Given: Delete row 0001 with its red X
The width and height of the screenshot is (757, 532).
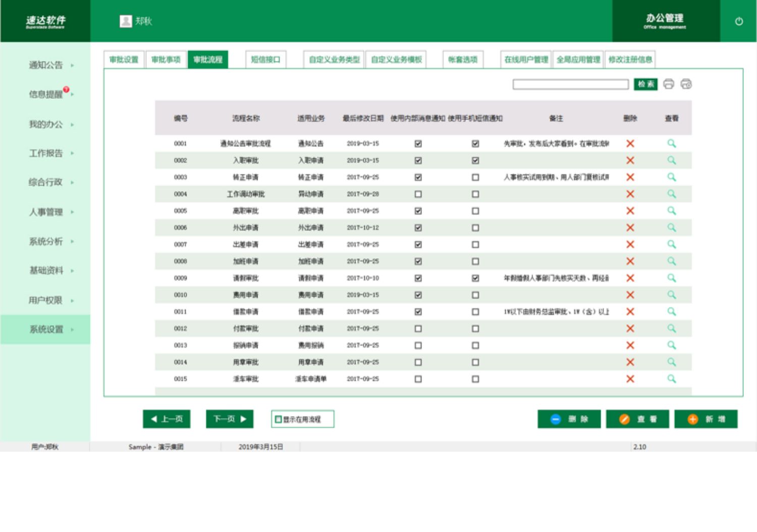Looking at the screenshot, I should [x=630, y=143].
